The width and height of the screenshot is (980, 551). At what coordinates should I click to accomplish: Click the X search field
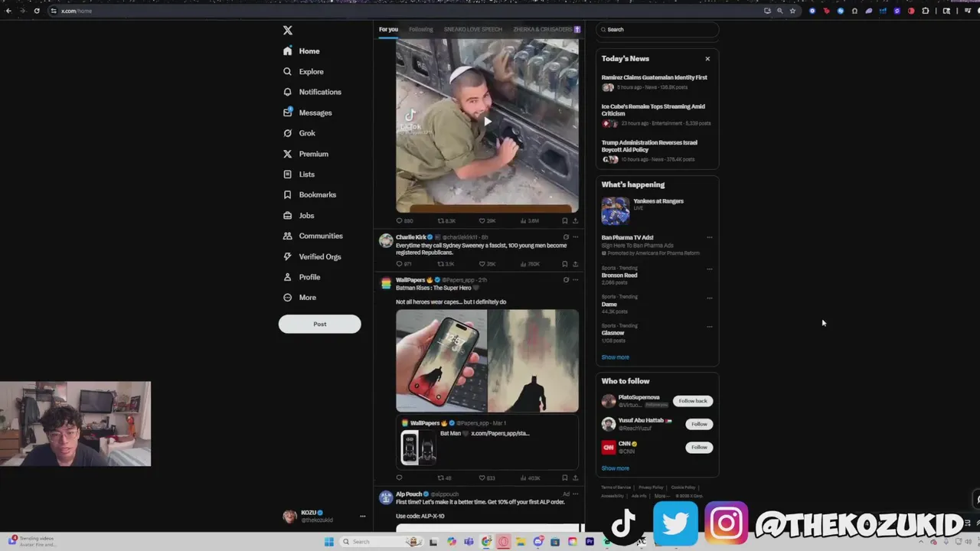(658, 30)
